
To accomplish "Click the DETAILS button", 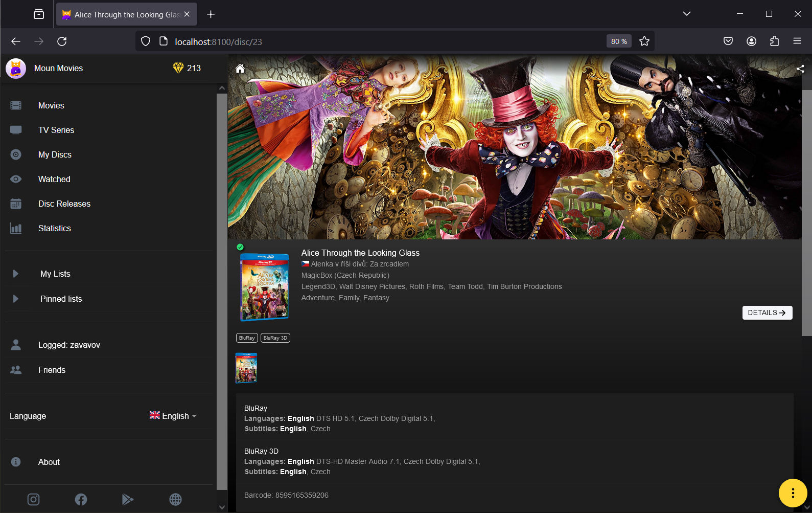I will tap(767, 313).
